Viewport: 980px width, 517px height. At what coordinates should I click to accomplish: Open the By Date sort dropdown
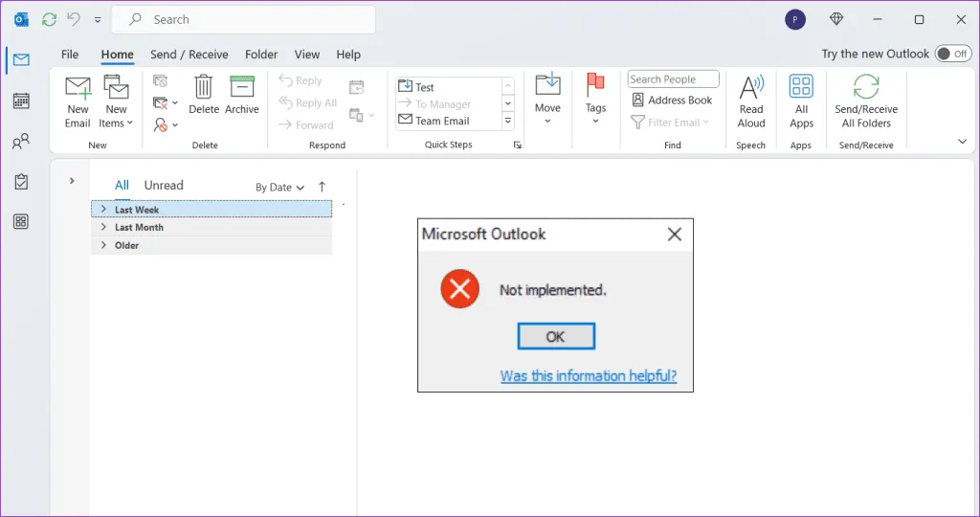tap(279, 188)
